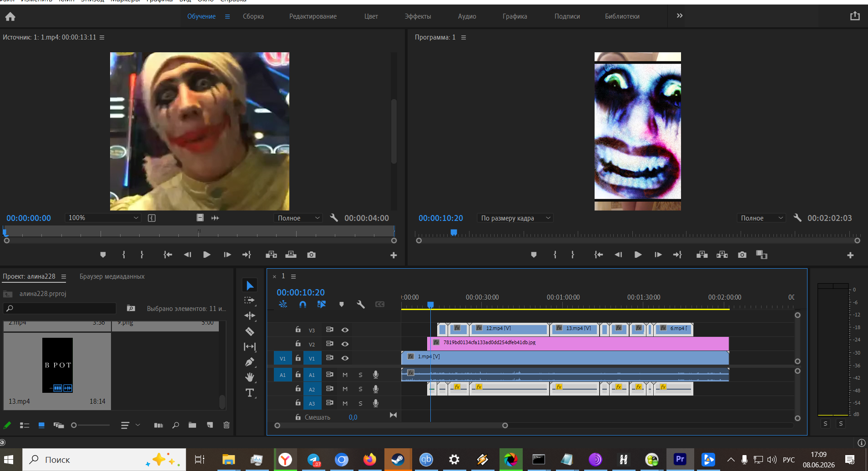Step forward one frame in Program
868x471 pixels.
(658, 255)
